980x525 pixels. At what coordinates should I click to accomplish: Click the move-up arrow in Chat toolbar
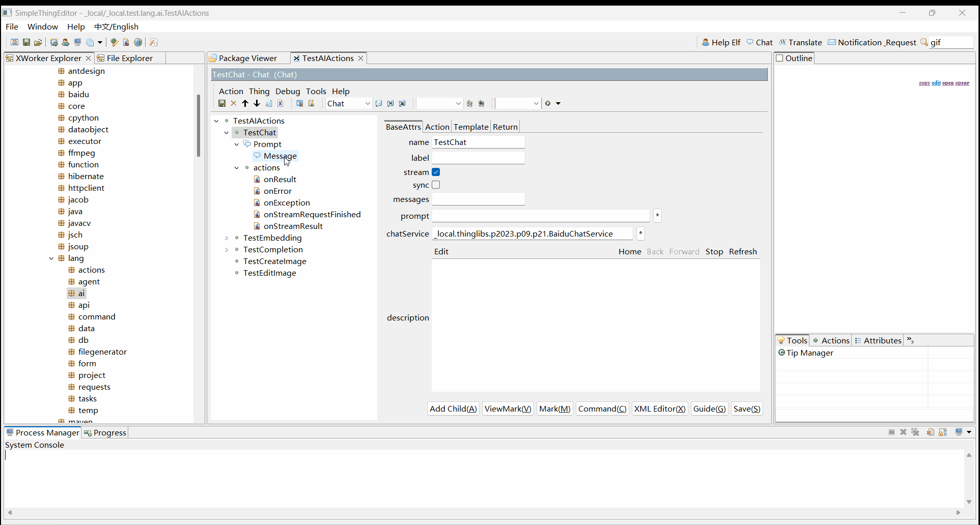245,103
